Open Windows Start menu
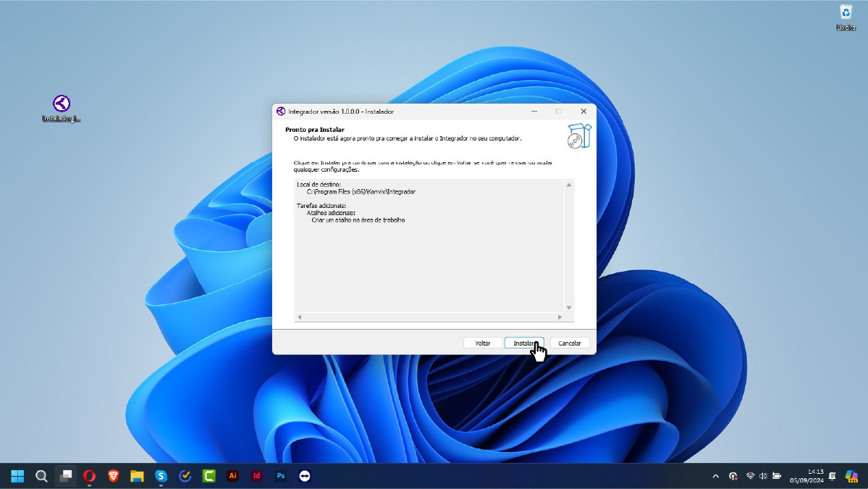 17,476
